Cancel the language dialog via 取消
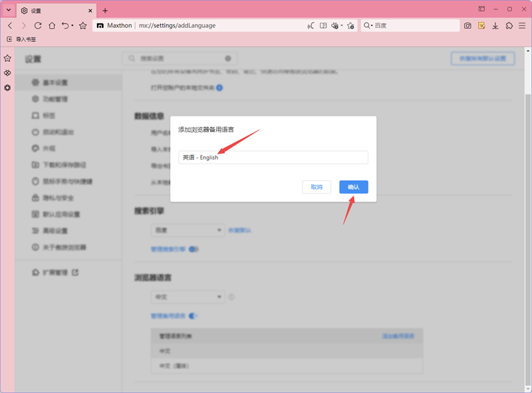Viewport: 532px width, 393px height. coord(317,187)
